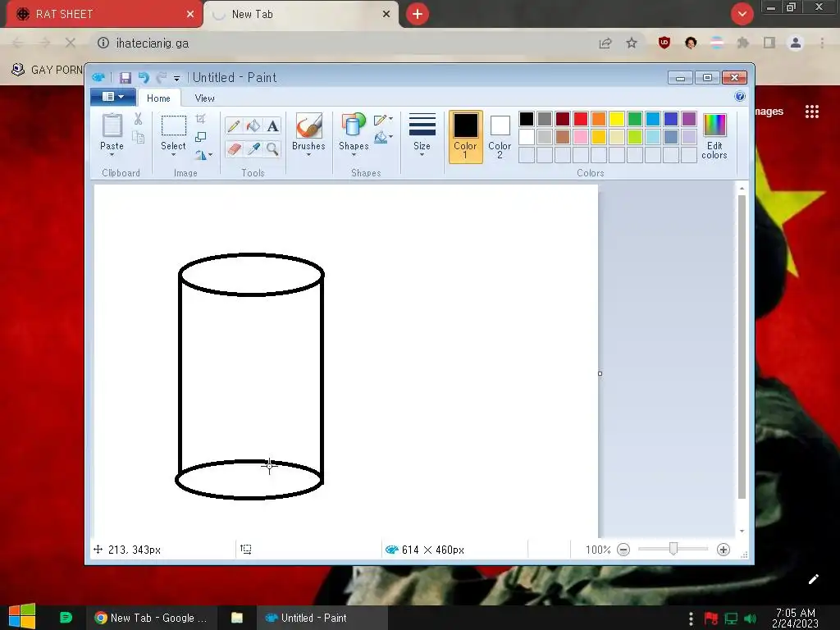The image size is (840, 630).
Task: Open File Explorer from the taskbar
Action: click(237, 618)
